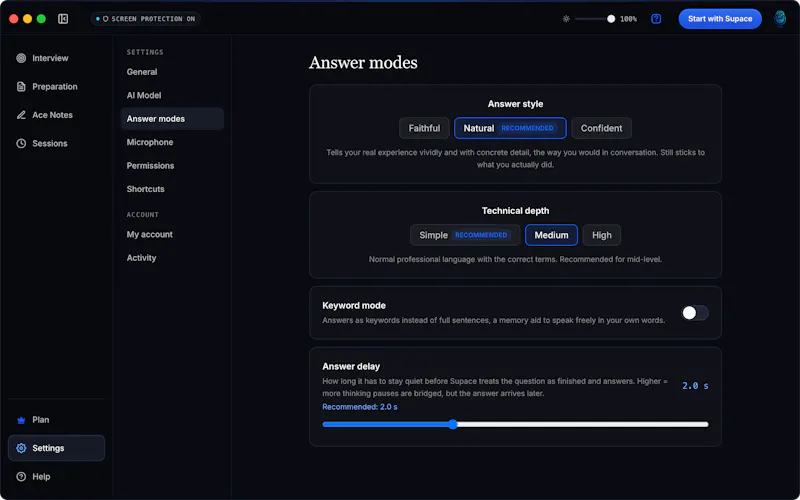This screenshot has width=800, height=500.
Task: Open the blue help question icon
Action: tap(656, 19)
